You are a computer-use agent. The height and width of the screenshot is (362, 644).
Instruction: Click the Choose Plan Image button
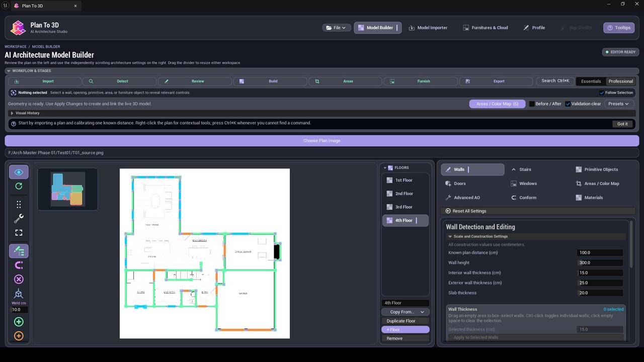pyautogui.click(x=322, y=141)
